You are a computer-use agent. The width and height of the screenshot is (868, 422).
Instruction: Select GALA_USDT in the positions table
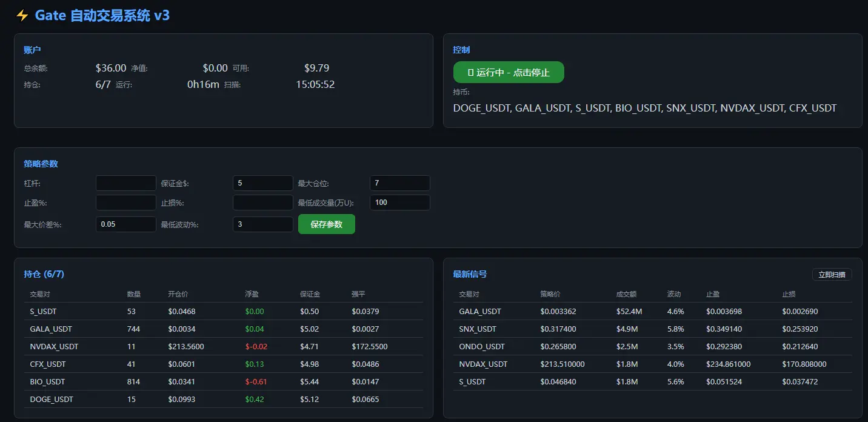51,329
